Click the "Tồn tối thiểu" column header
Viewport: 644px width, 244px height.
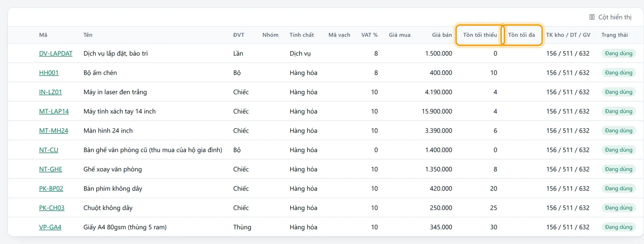click(x=480, y=35)
